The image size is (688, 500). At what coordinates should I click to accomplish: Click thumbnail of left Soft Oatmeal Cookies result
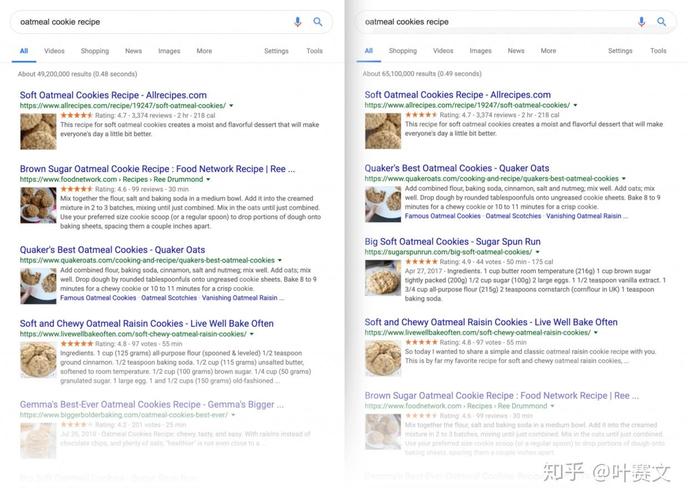(x=38, y=130)
